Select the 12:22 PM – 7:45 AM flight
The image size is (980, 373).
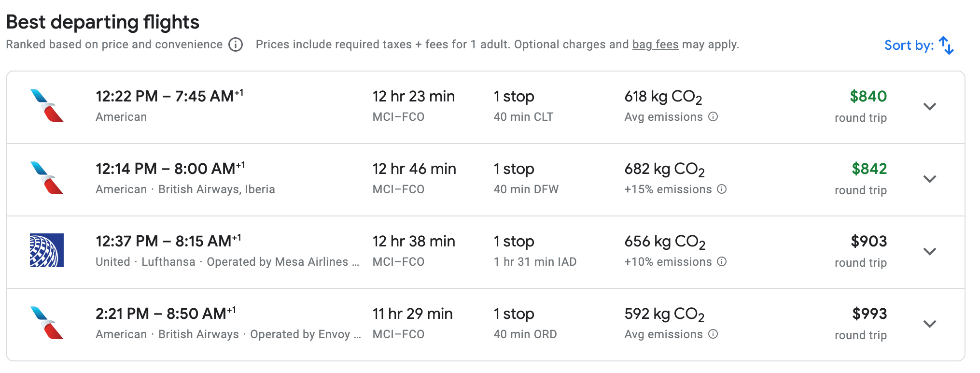click(x=486, y=107)
